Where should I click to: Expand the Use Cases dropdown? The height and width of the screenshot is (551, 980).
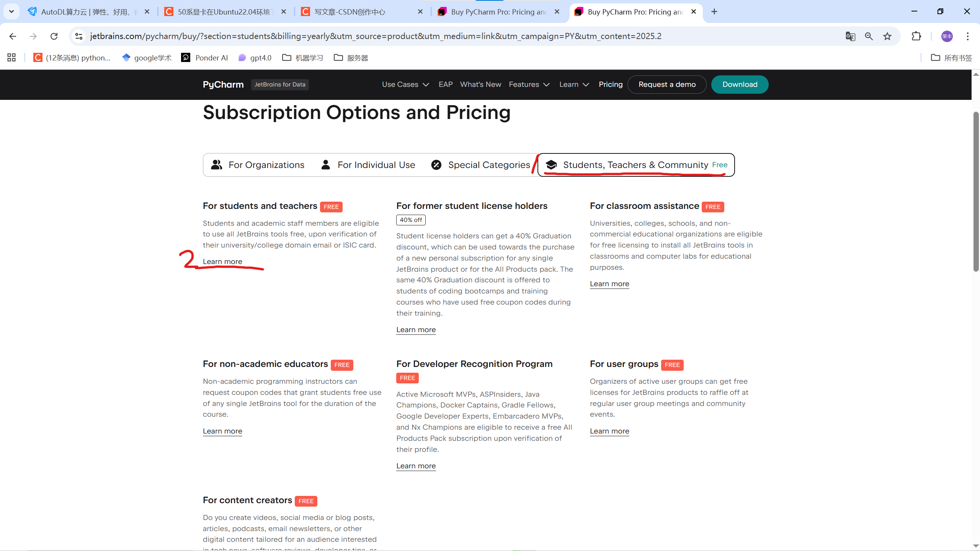[405, 85]
